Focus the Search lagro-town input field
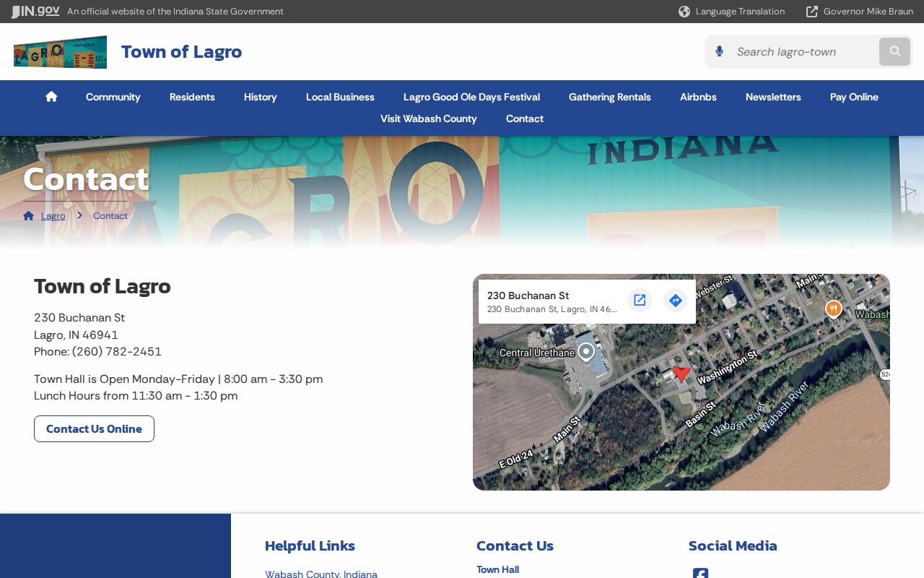 point(804,51)
